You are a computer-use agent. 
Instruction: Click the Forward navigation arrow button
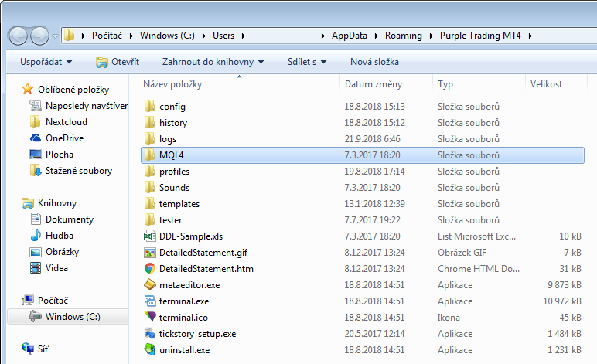pos(39,36)
